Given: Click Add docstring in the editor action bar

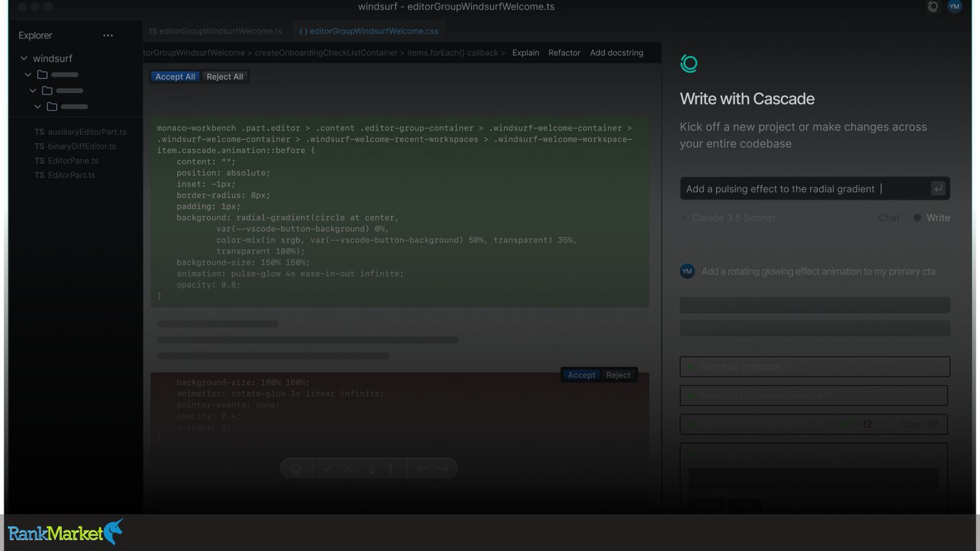Looking at the screenshot, I should pyautogui.click(x=616, y=52).
